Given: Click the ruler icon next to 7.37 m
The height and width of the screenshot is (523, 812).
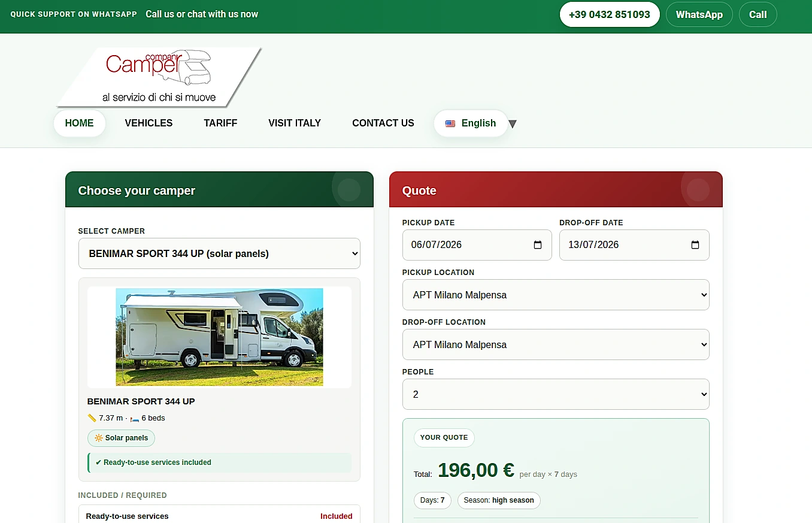Looking at the screenshot, I should [x=92, y=418].
